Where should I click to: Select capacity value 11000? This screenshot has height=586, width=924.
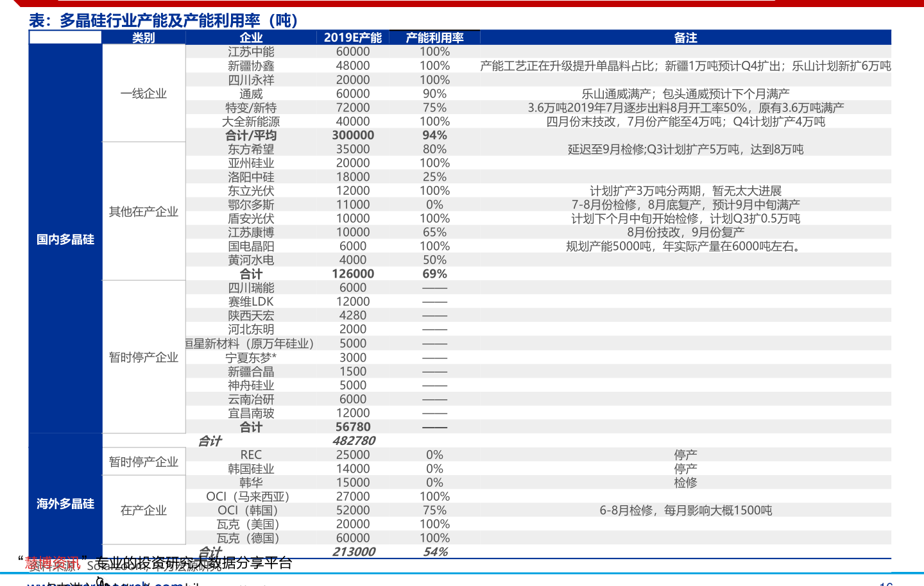(353, 205)
